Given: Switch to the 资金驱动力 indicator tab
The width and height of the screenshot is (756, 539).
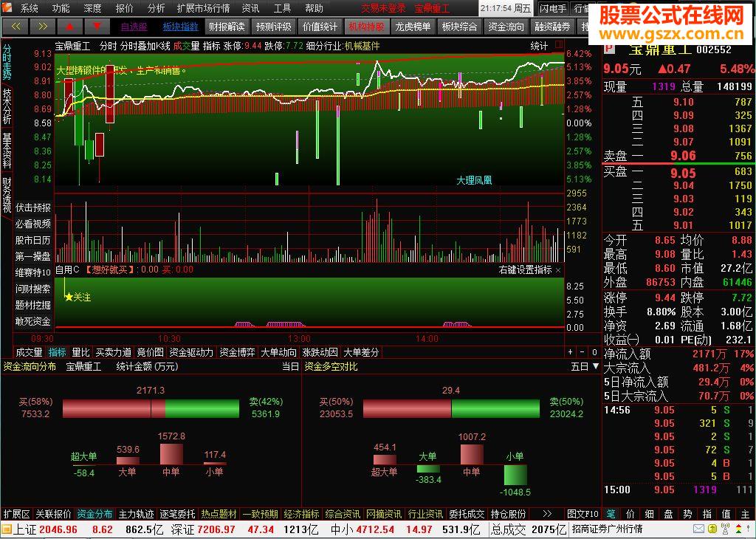Looking at the screenshot, I should (191, 352).
